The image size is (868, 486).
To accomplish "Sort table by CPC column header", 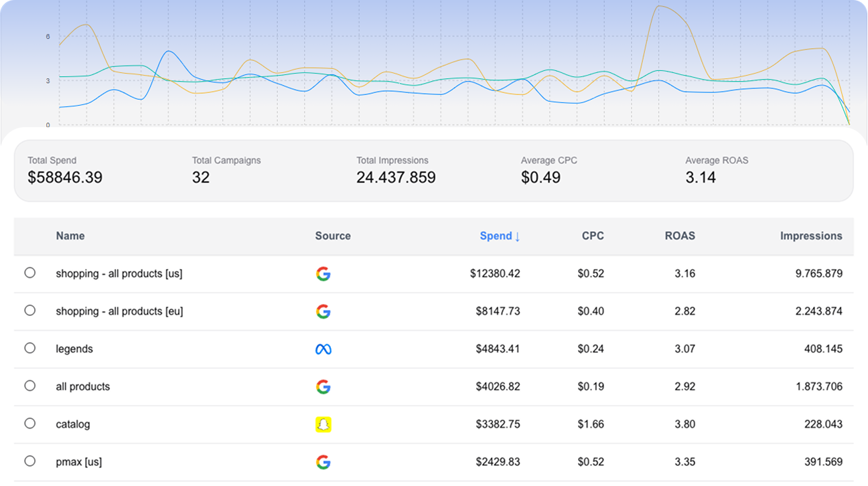I will (x=593, y=236).
